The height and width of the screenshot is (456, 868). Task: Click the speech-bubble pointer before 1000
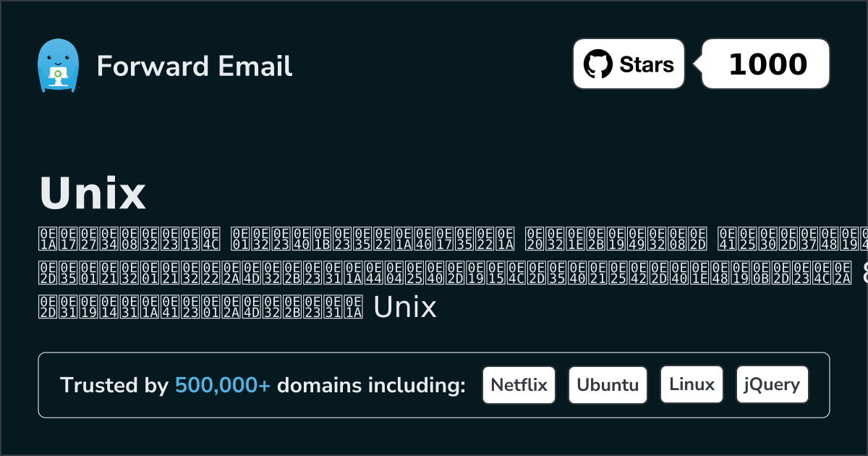click(x=696, y=64)
